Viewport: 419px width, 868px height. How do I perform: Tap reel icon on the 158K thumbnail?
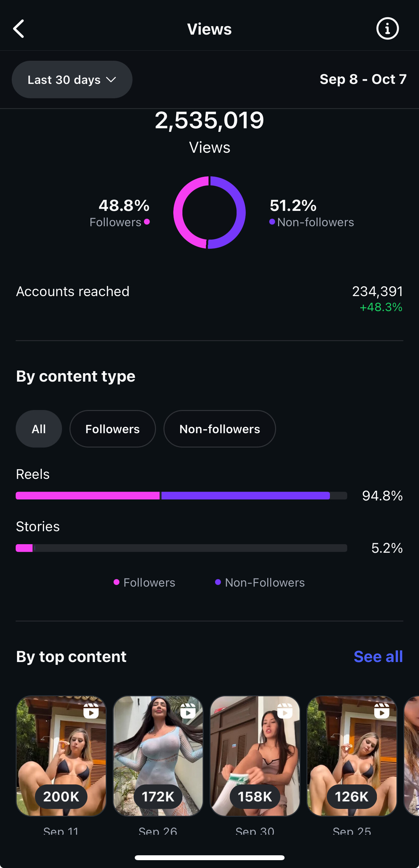tap(285, 711)
